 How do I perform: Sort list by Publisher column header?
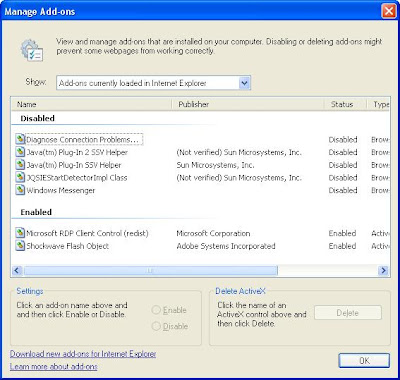248,104
